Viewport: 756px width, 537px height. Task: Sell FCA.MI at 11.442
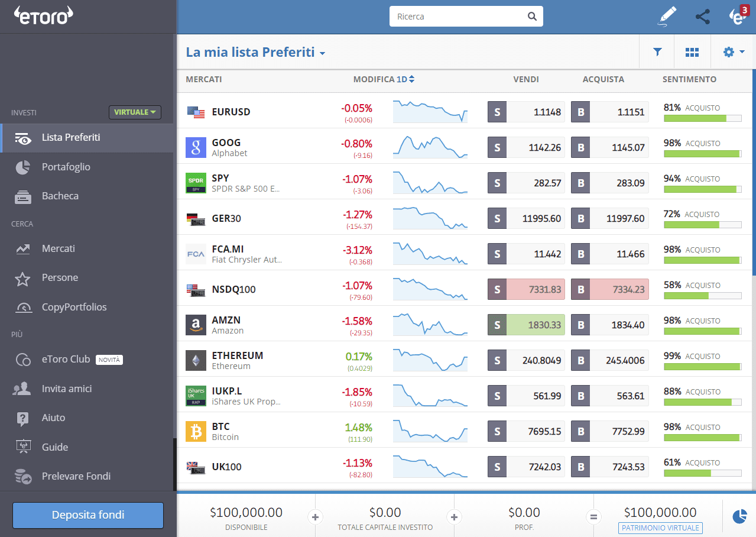pos(526,254)
